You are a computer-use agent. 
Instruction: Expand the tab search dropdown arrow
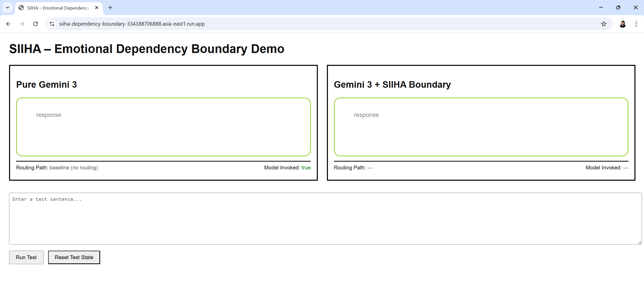click(8, 8)
